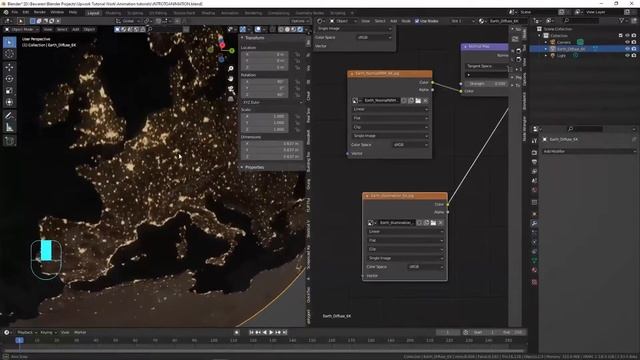Viewport: 640px width, 360px height.
Task: Open the Render menu
Action: point(40,13)
